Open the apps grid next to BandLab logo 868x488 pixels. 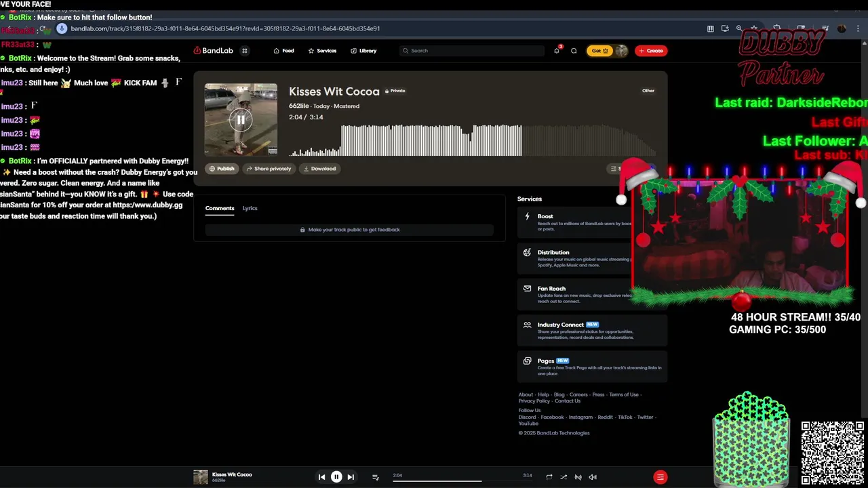(x=245, y=51)
